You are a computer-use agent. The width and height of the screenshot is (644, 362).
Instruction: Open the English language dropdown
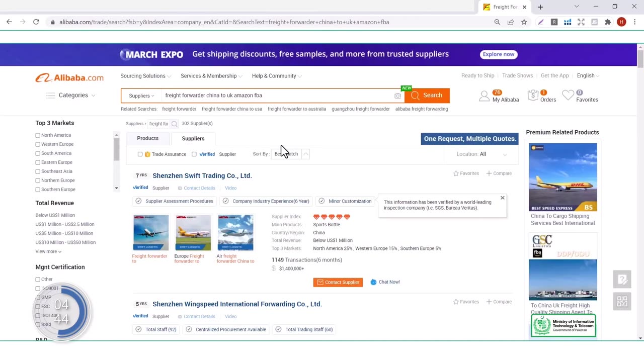pos(588,76)
